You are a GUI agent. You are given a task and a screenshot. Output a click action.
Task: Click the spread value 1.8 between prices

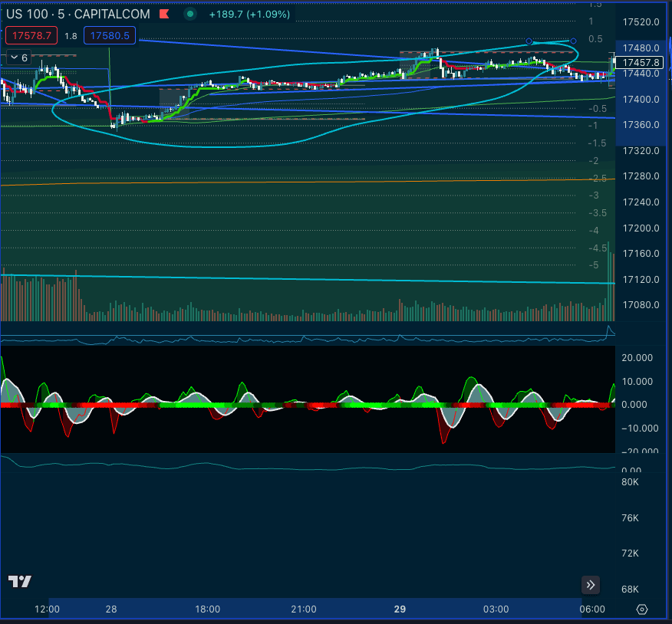pyautogui.click(x=71, y=36)
